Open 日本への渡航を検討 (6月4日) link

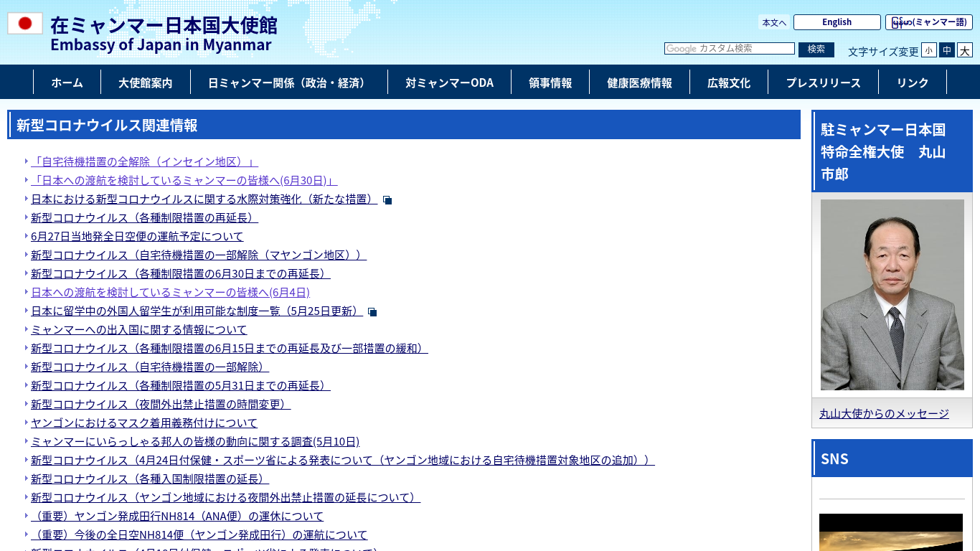point(170,292)
